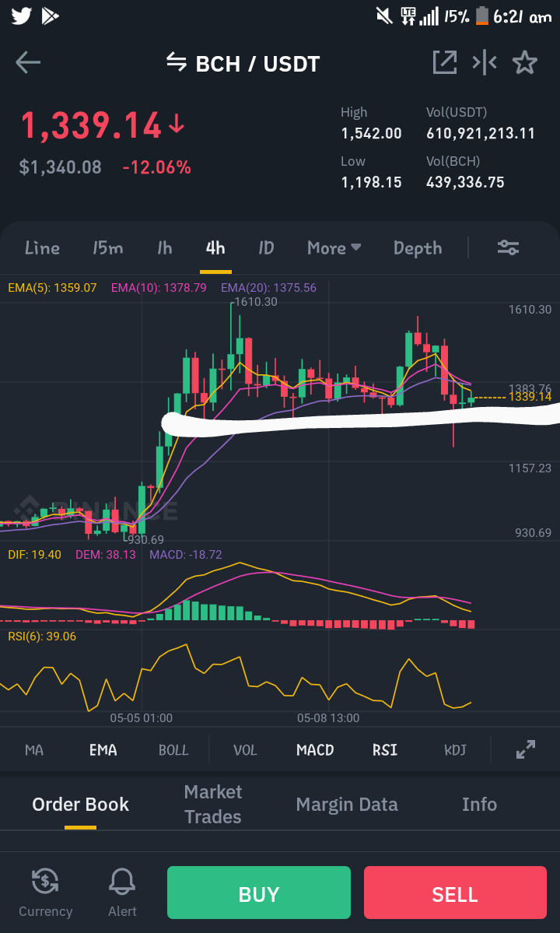Expand the chart to fullscreen
This screenshot has width=560, height=933.
tap(526, 749)
